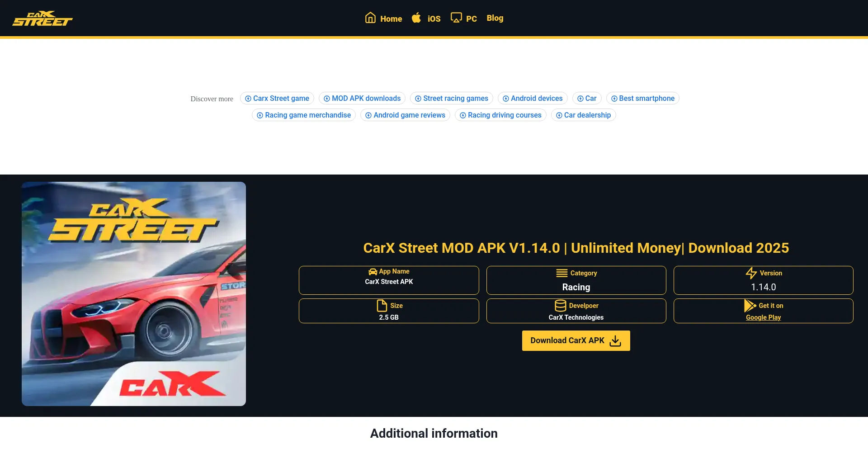Click the Home house icon
The width and height of the screenshot is (868, 449).
coord(370,18)
